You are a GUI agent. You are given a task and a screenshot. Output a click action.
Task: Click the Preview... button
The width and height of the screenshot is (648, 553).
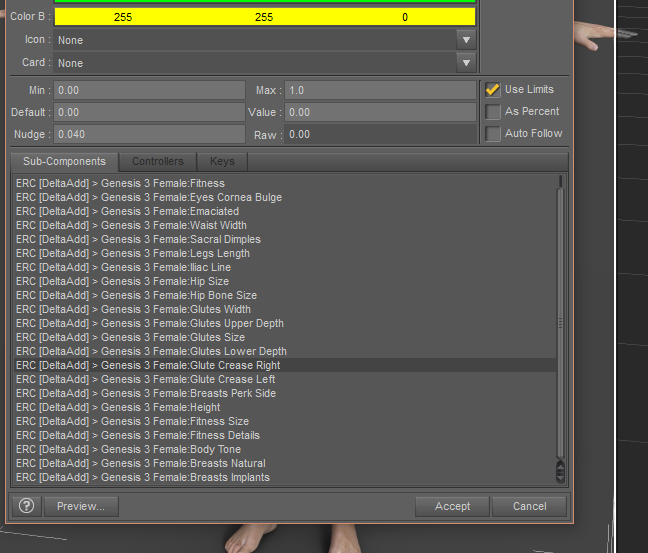pyautogui.click(x=81, y=506)
